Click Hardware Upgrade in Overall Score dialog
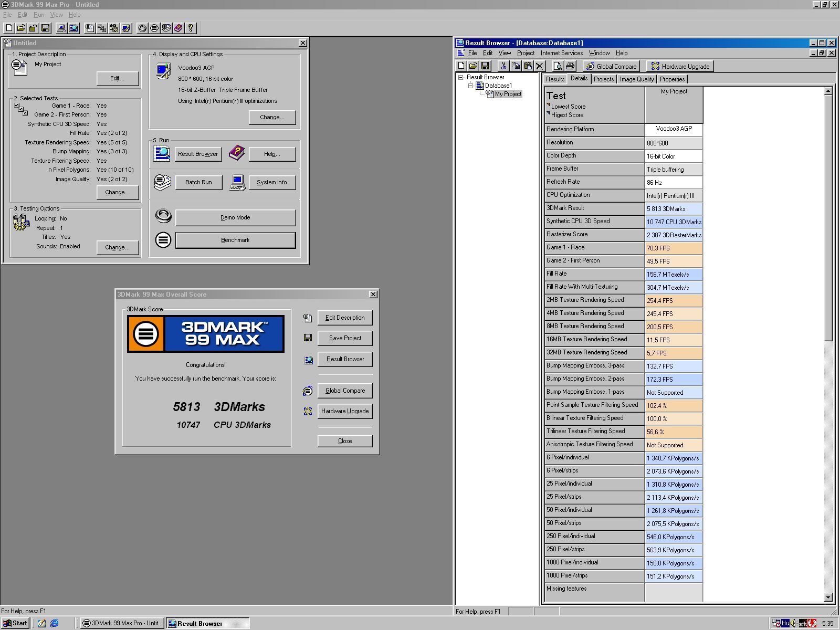Image resolution: width=840 pixels, height=630 pixels. (345, 411)
